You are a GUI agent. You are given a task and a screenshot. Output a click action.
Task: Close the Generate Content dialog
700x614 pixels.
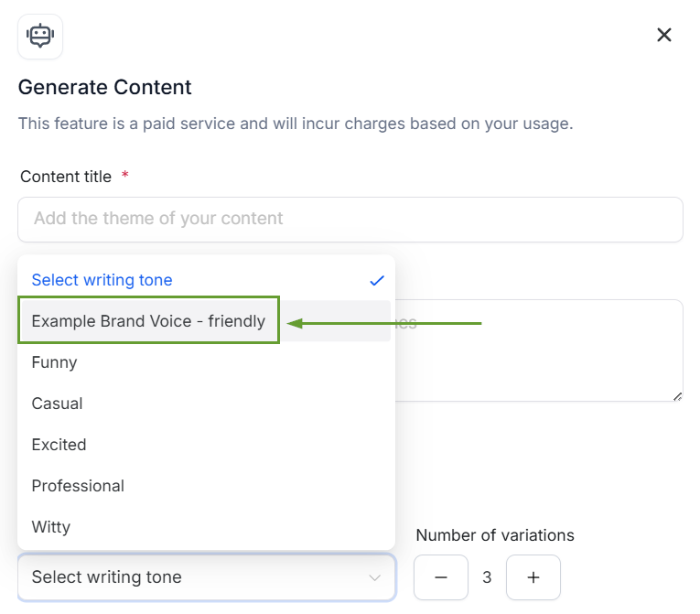click(663, 35)
